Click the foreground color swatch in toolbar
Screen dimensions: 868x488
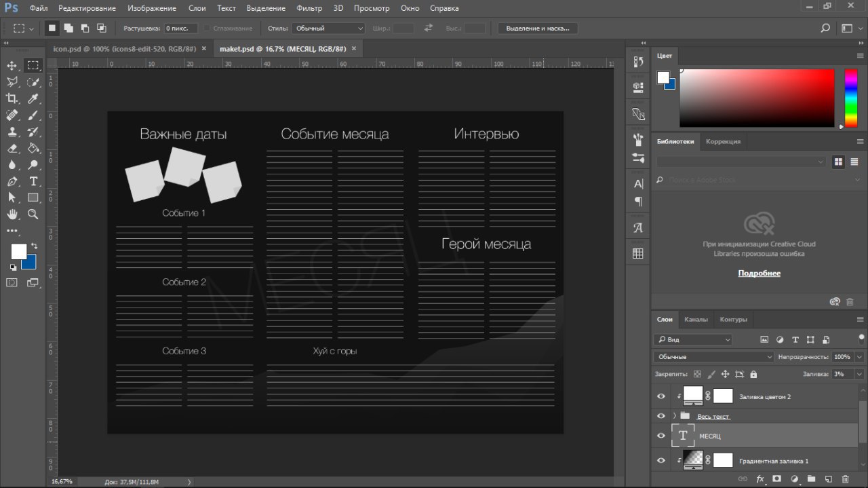click(x=18, y=252)
